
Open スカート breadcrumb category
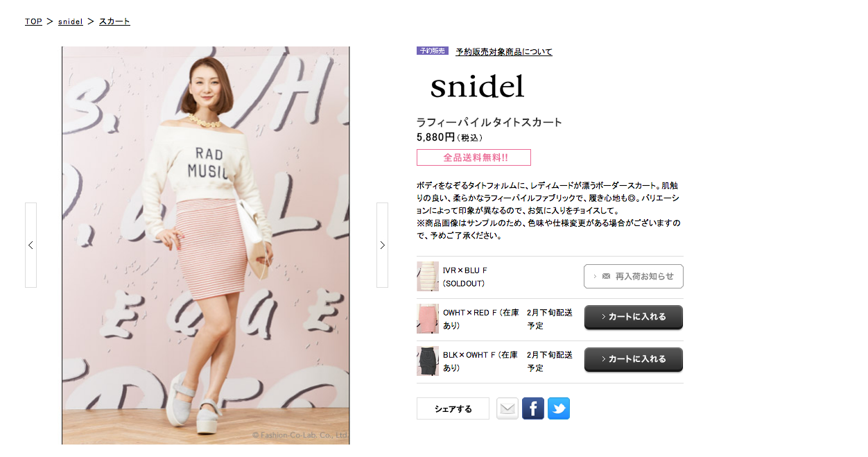[x=114, y=21]
